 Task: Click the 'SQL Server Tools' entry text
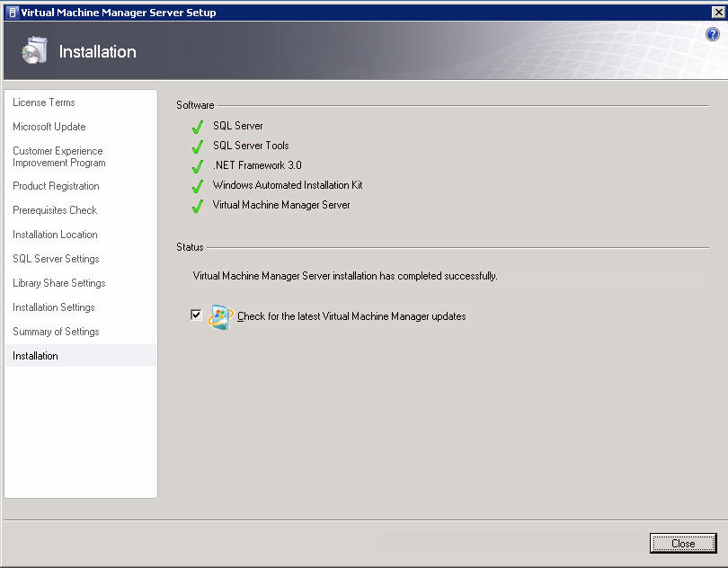tap(251, 146)
